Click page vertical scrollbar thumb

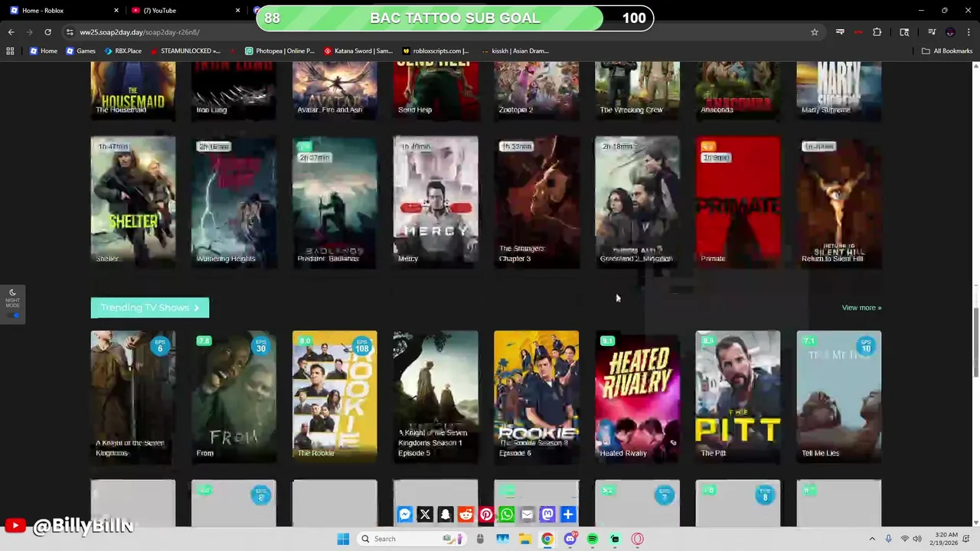(x=975, y=342)
